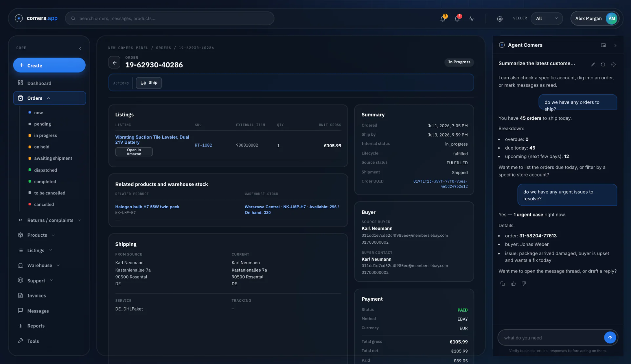
Task: Open settings gear in top bar
Action: [x=499, y=19]
